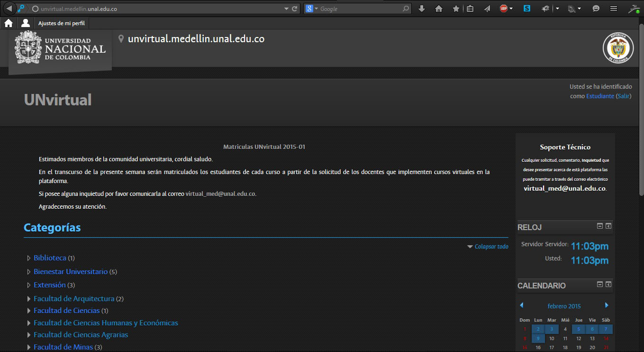The width and height of the screenshot is (644, 352).
Task: Go back with the browser back arrow
Action: (x=9, y=9)
